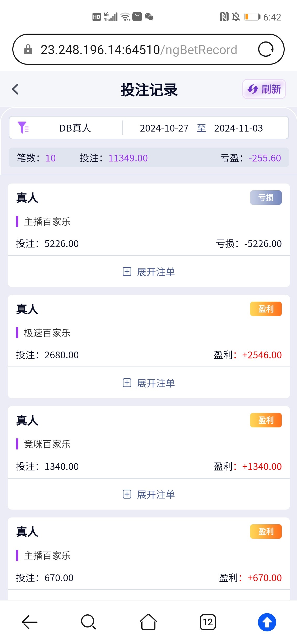Image resolution: width=297 pixels, height=644 pixels.
Task: Select the end date 2024-11-03
Action: click(x=238, y=128)
